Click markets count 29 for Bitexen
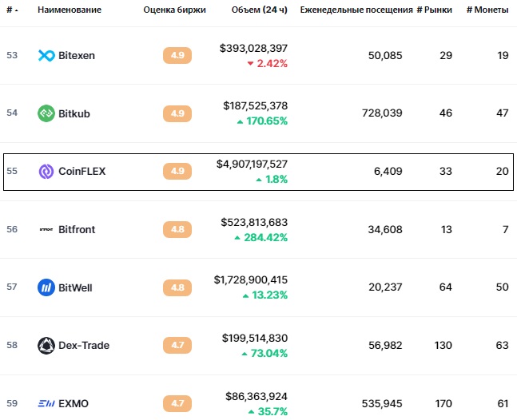Viewport: 517px width, 420px height. [x=446, y=55]
